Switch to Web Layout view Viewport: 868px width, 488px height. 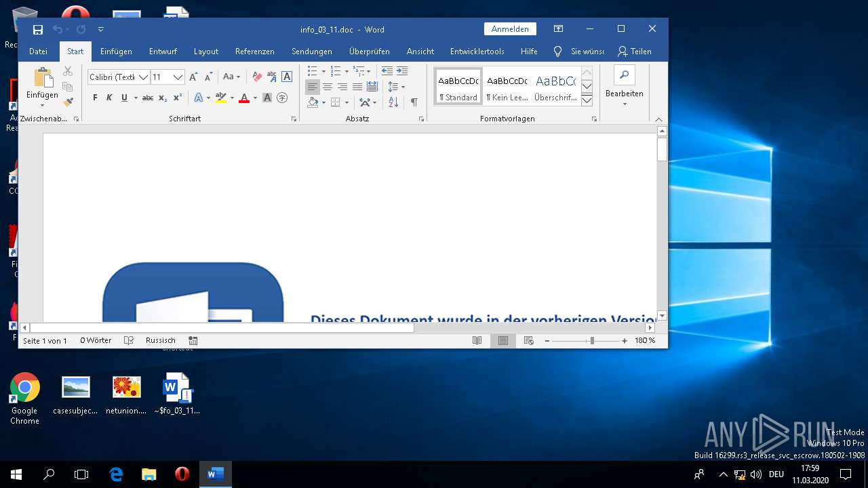pos(528,340)
